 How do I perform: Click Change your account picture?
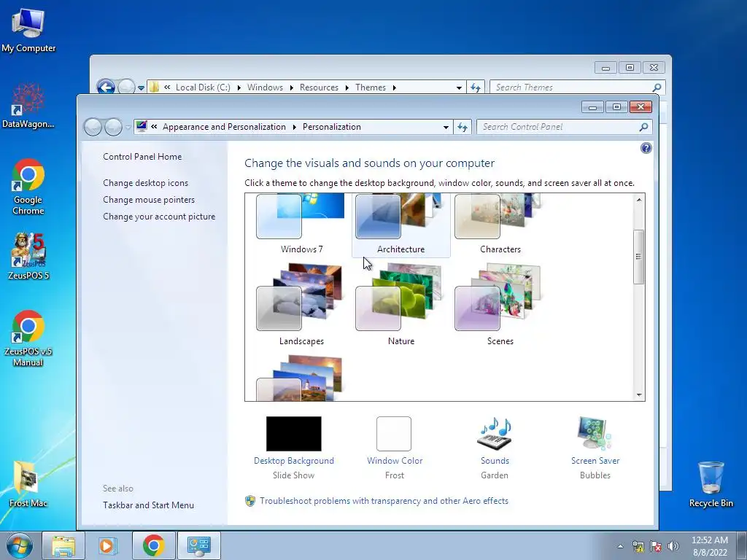tap(159, 216)
